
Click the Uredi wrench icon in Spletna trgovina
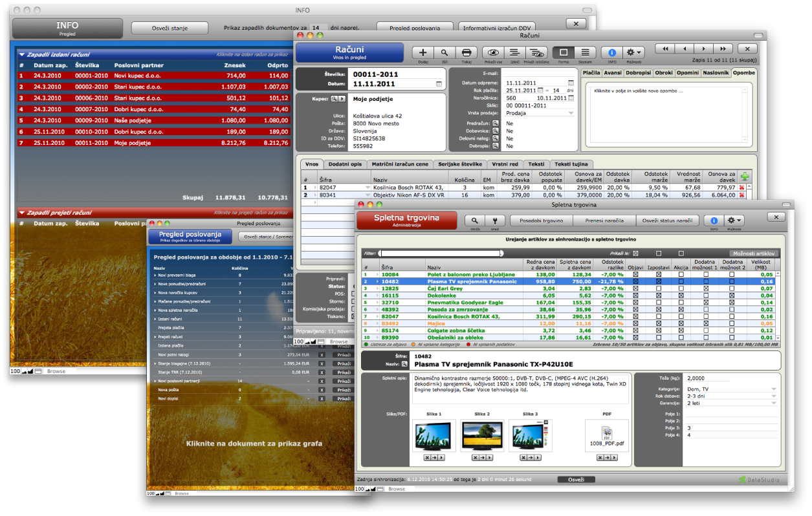click(x=495, y=220)
